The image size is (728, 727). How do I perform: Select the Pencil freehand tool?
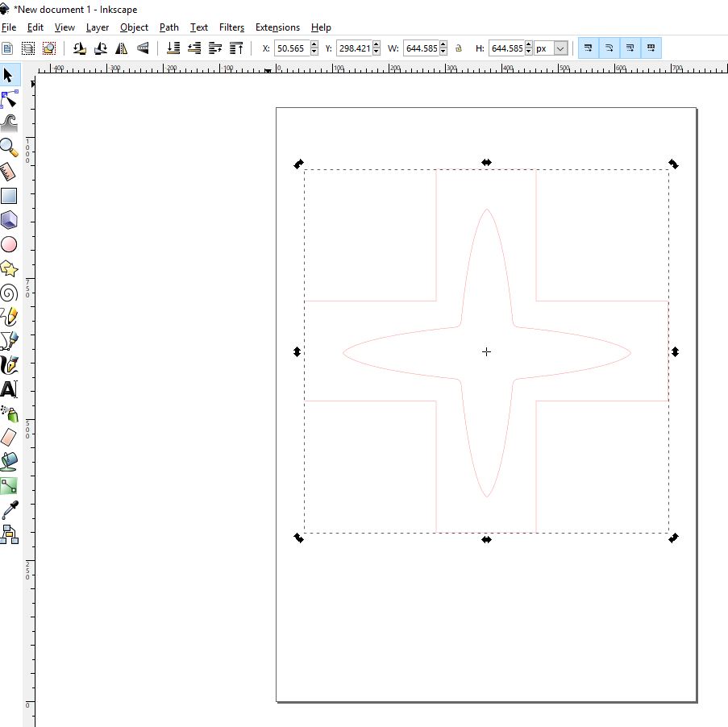(9, 317)
